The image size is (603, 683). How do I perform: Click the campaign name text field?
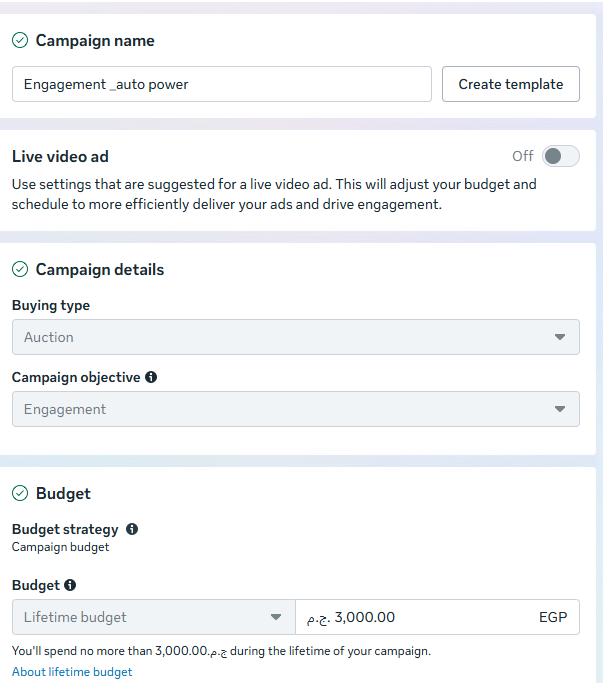(x=222, y=84)
